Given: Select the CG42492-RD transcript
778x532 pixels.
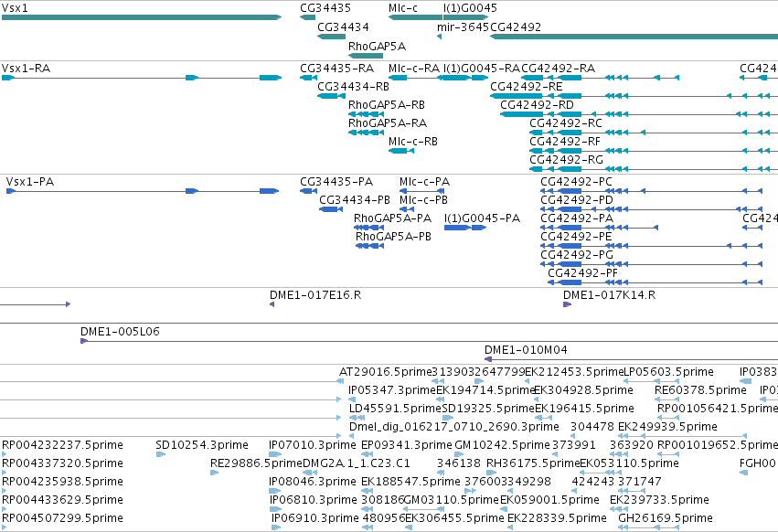Looking at the screenshot, I should click(639, 114).
